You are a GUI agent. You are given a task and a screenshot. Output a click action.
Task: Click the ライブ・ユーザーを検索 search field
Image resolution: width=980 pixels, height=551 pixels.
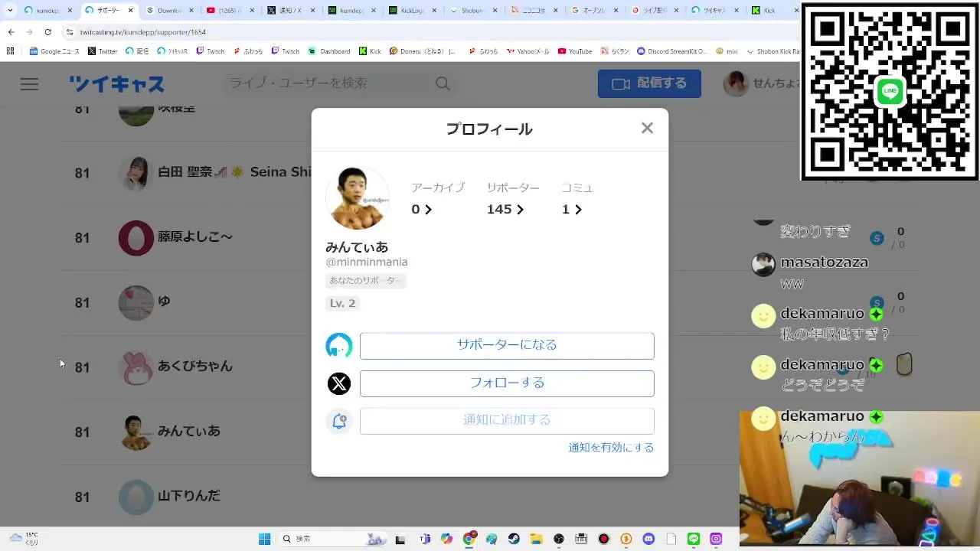(x=329, y=83)
